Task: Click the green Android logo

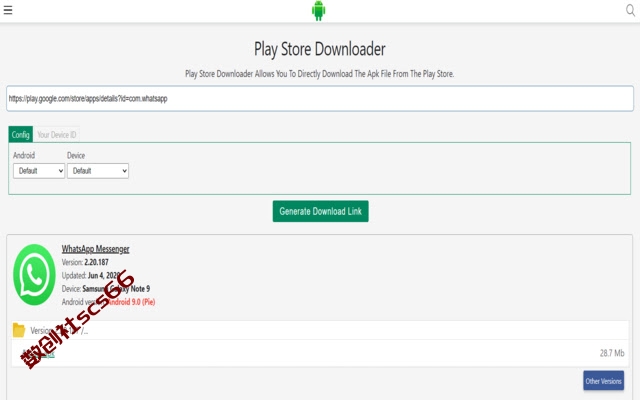Action: pyautogui.click(x=318, y=11)
